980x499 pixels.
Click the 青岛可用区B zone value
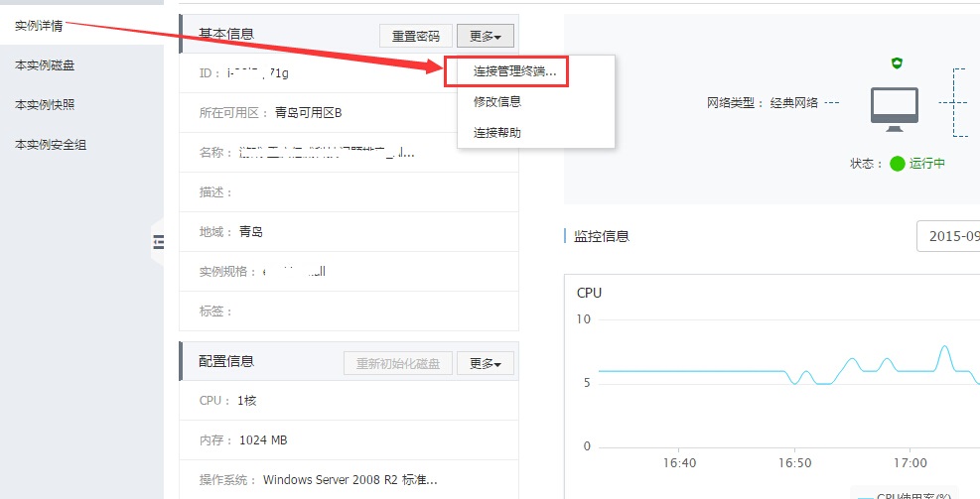pos(308,113)
